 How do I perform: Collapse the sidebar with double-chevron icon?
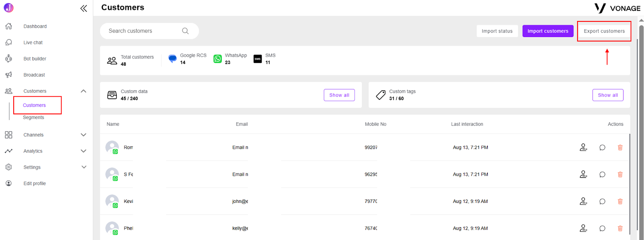pos(83,8)
